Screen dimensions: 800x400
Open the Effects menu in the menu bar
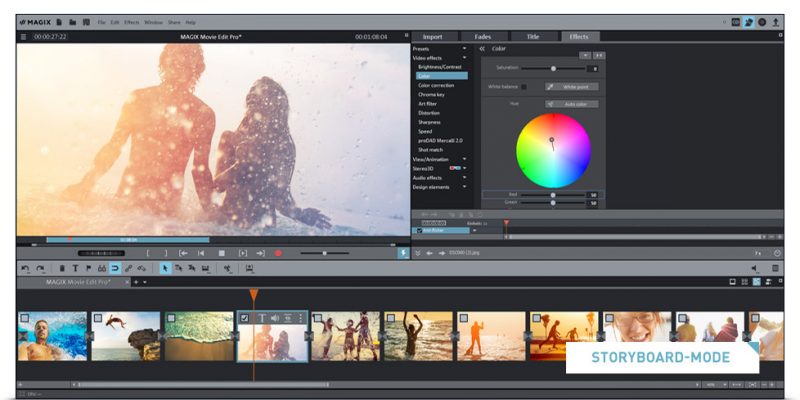(x=132, y=22)
